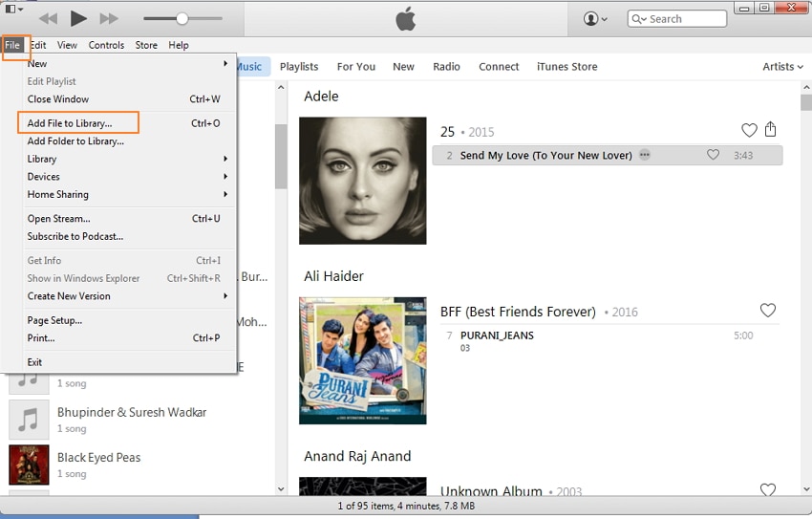Click the Anand Raj Anand heading

pyautogui.click(x=357, y=456)
